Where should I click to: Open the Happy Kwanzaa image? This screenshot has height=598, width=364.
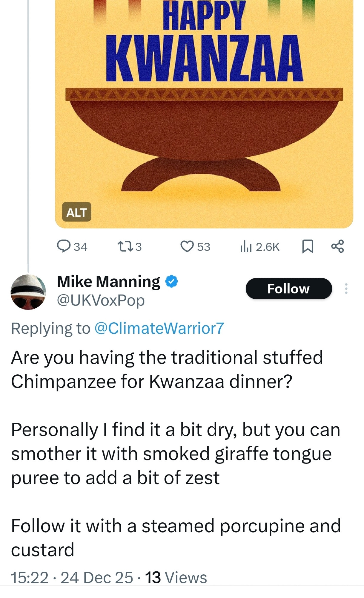[204, 120]
